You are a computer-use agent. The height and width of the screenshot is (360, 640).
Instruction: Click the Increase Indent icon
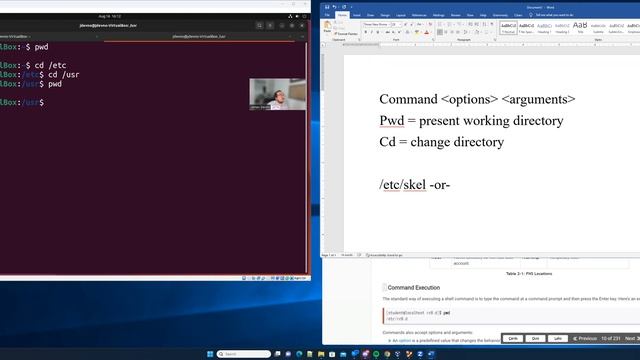coord(476,24)
